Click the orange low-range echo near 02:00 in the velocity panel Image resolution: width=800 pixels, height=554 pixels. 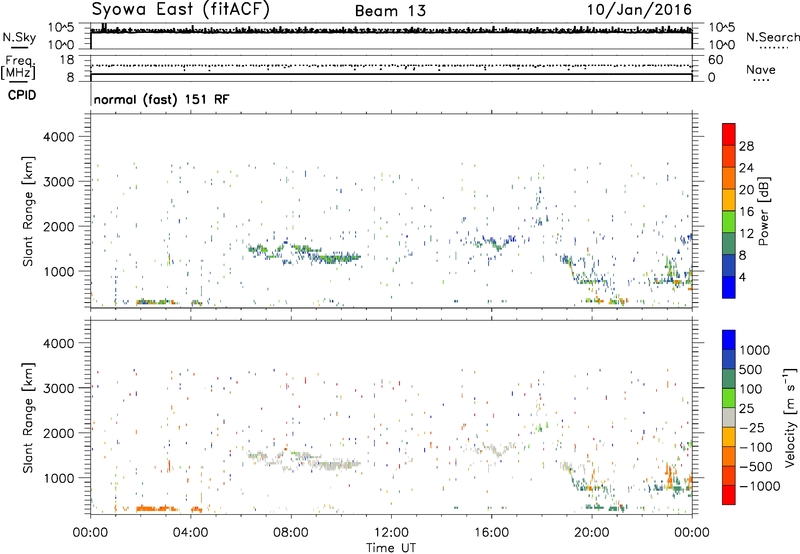[156, 509]
